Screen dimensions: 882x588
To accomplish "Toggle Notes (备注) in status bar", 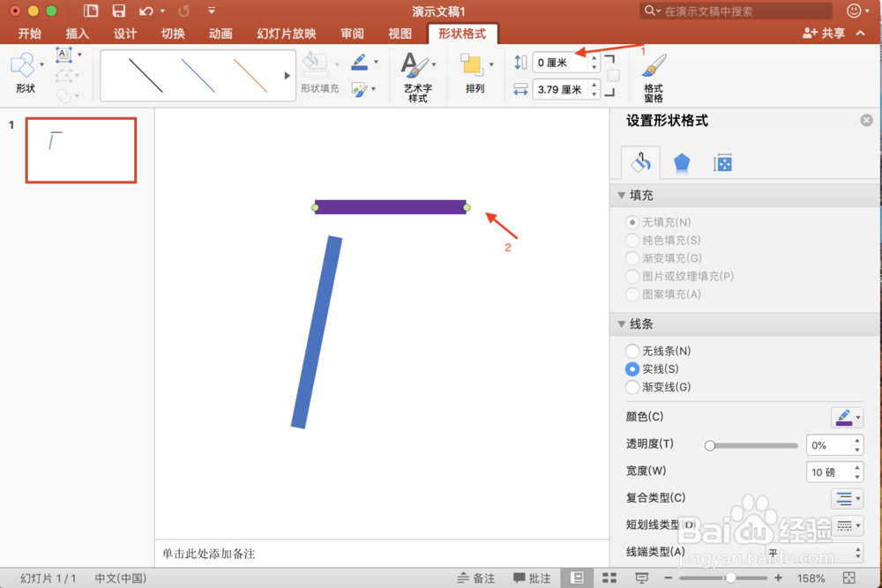I will click(x=476, y=578).
